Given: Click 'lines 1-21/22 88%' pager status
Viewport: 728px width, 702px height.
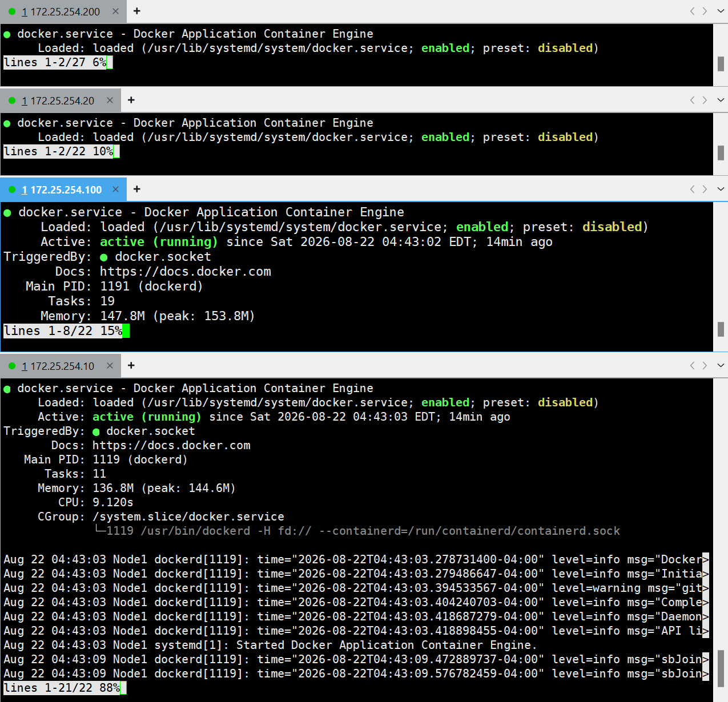Looking at the screenshot, I should [x=62, y=688].
